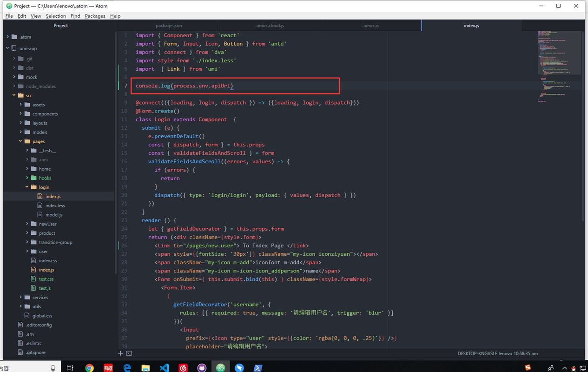Click the index.less file icon

[x=40, y=206]
